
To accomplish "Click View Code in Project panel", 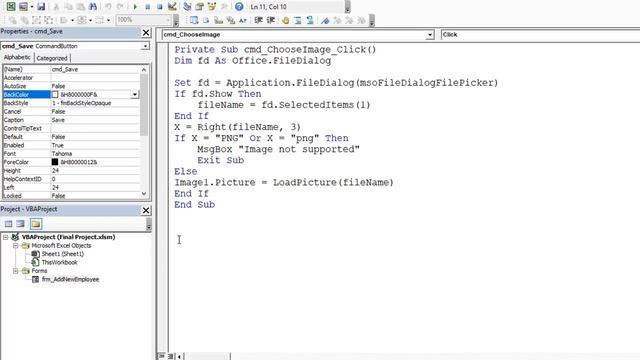I will [x=9, y=224].
